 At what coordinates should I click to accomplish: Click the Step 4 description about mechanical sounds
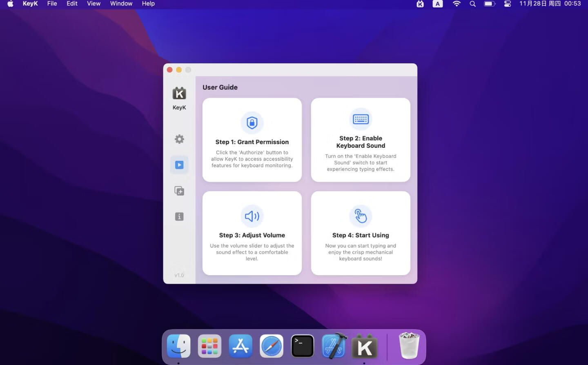361,252
